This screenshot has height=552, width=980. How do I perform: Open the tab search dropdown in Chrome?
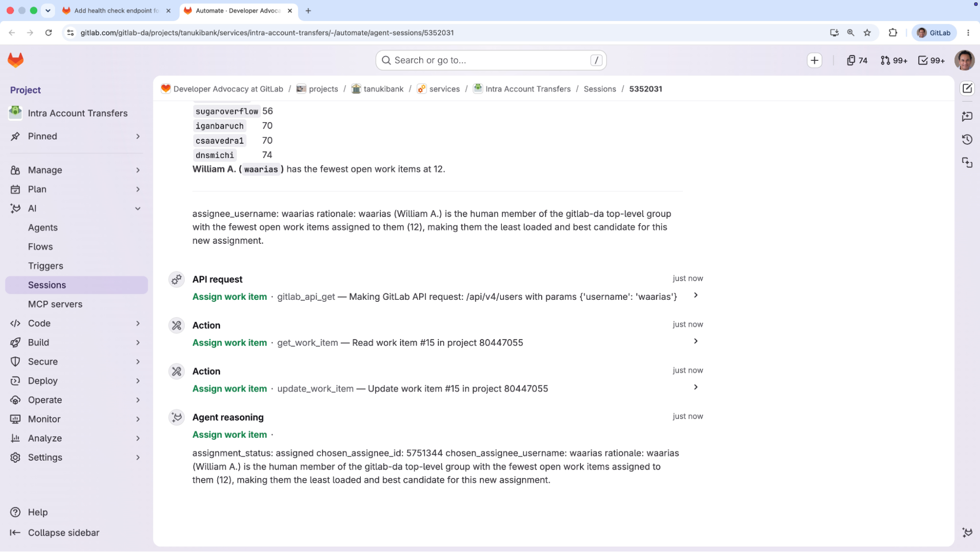coord(48,11)
